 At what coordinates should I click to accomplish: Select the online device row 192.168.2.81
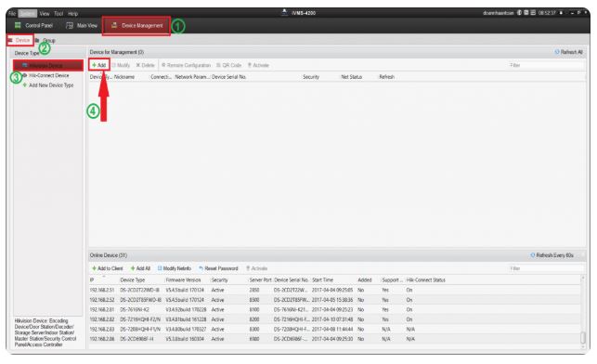pyautogui.click(x=334, y=309)
